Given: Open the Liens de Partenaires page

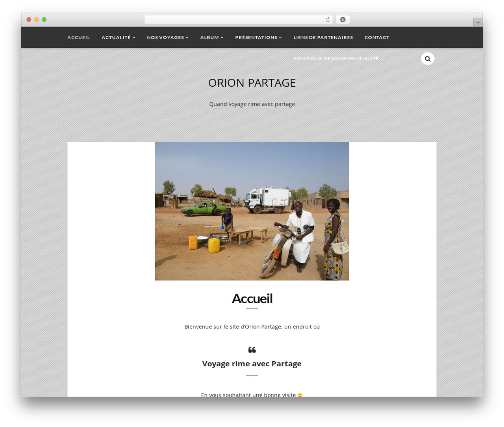Looking at the screenshot, I should tap(323, 37).
